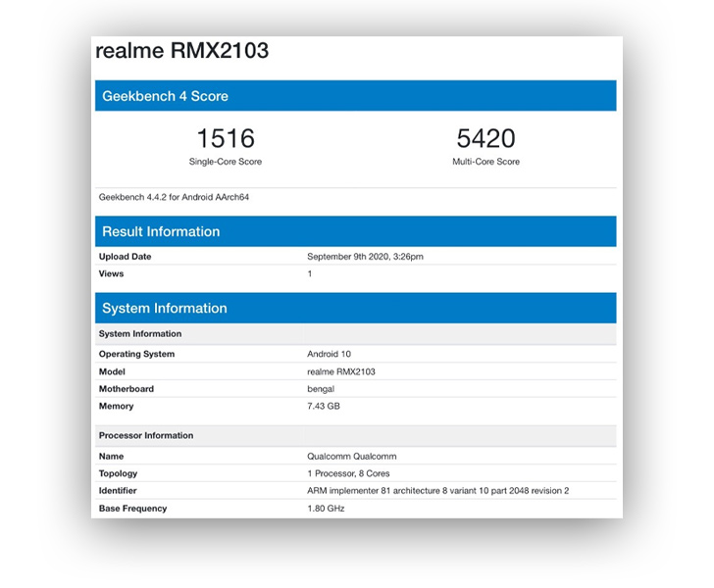Click the Views count value 1
The image size is (714, 588).
click(x=310, y=273)
